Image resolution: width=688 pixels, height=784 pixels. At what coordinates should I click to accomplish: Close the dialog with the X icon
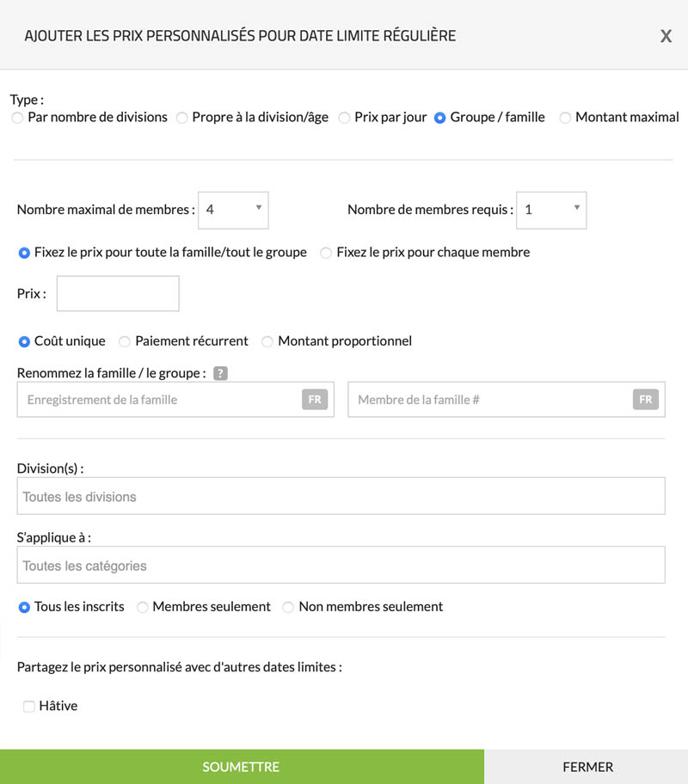(x=666, y=36)
